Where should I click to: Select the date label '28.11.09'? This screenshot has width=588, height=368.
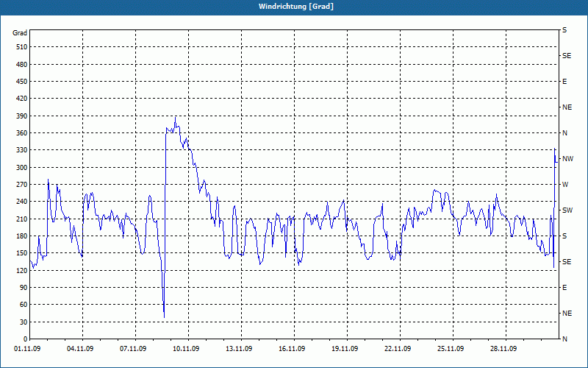pos(503,349)
